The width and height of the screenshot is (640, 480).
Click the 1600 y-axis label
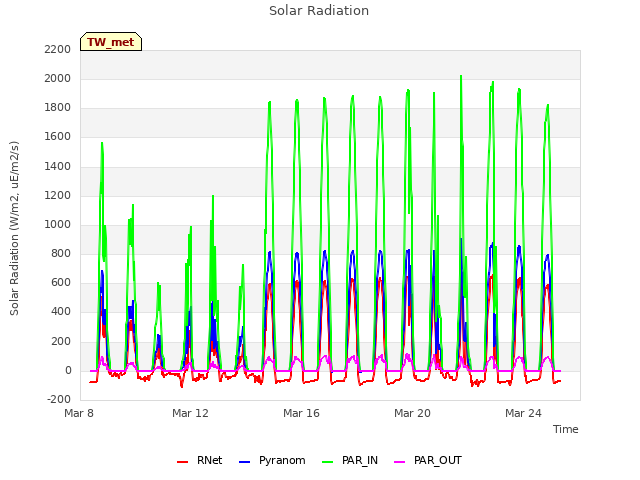tap(58, 137)
